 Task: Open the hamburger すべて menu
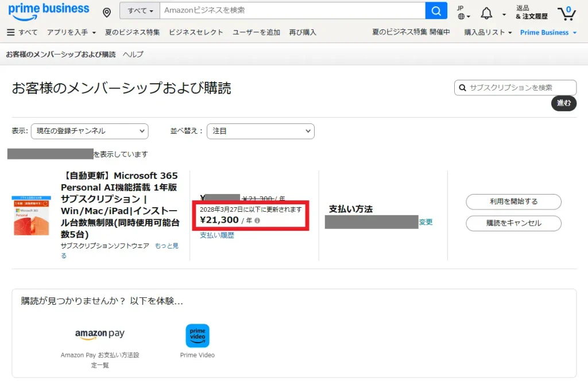[22, 32]
